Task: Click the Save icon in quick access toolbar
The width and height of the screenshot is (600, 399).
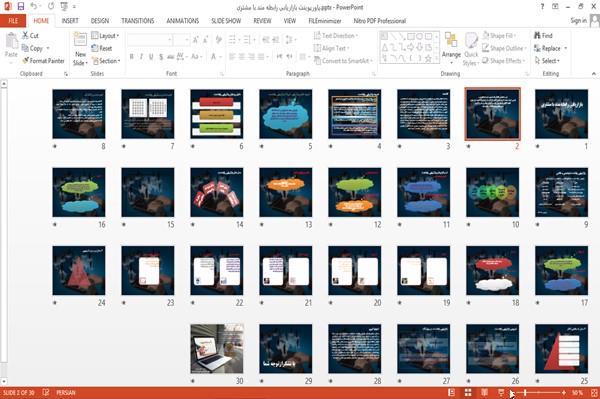Action: [21, 6]
